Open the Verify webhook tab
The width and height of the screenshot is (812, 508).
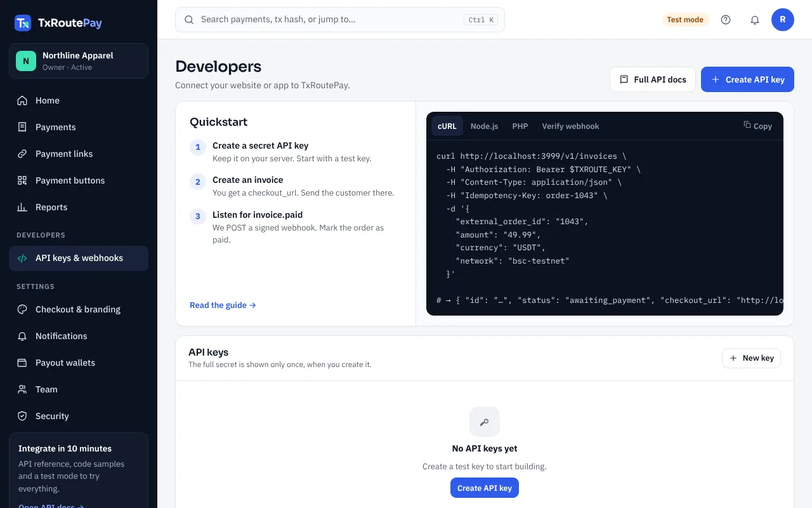[x=570, y=126]
